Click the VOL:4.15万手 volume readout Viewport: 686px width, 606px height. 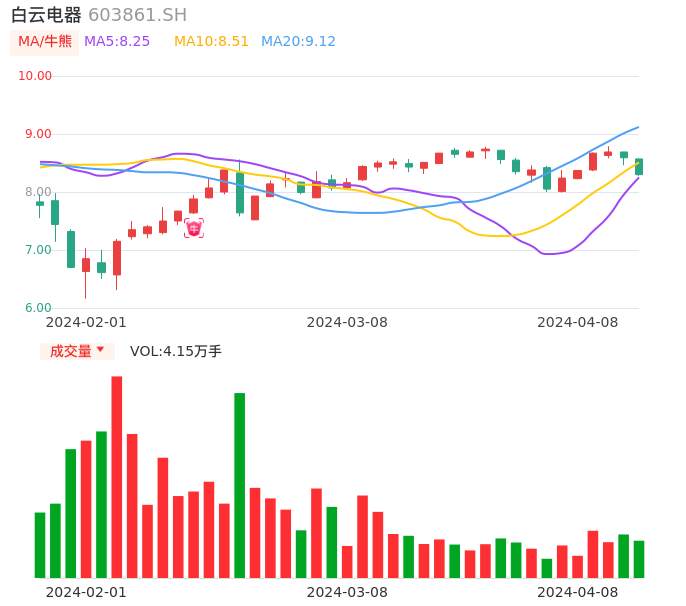[x=176, y=351]
